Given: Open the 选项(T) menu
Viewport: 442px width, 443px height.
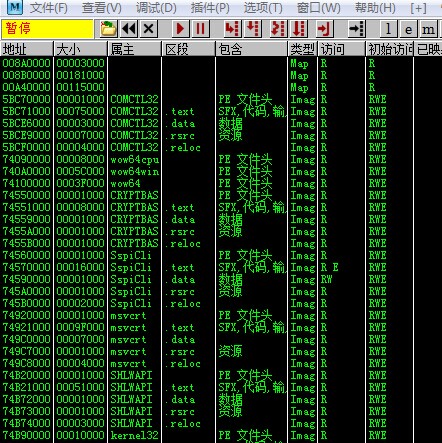Looking at the screenshot, I should pyautogui.click(x=263, y=8).
